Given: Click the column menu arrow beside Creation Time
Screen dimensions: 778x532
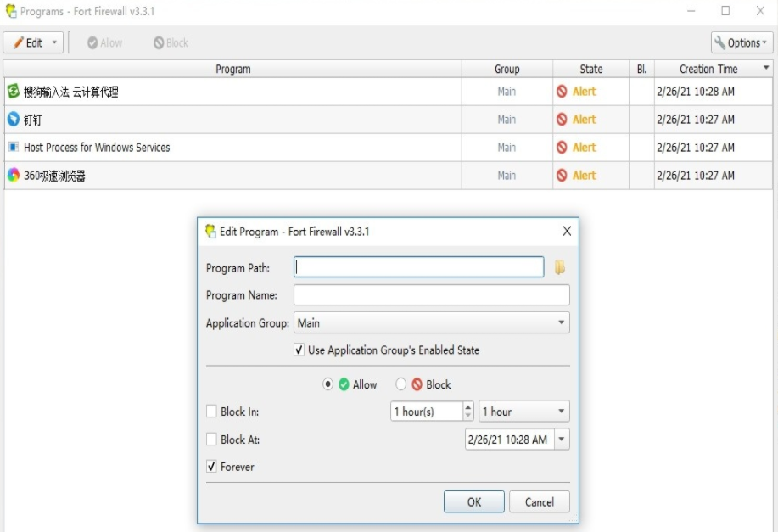Looking at the screenshot, I should click(766, 68).
